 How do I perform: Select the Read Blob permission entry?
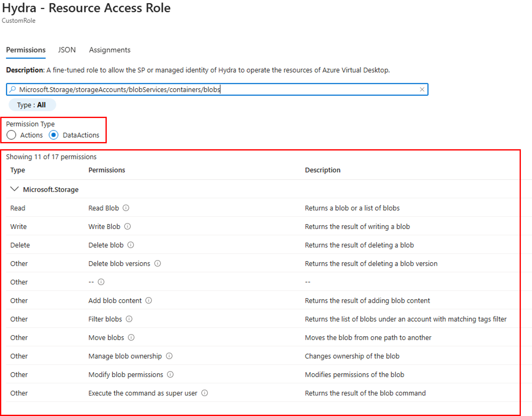[104, 208]
